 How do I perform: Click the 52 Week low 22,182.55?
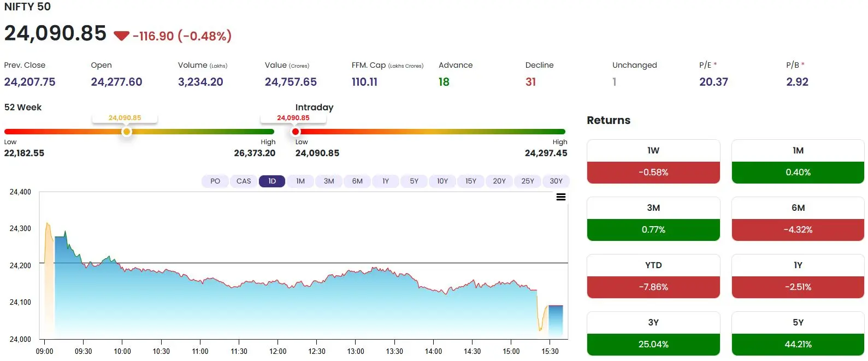pyautogui.click(x=24, y=153)
